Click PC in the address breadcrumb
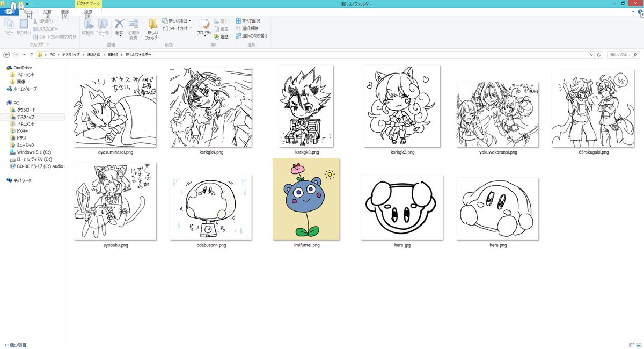This screenshot has height=349, width=644. [52, 55]
